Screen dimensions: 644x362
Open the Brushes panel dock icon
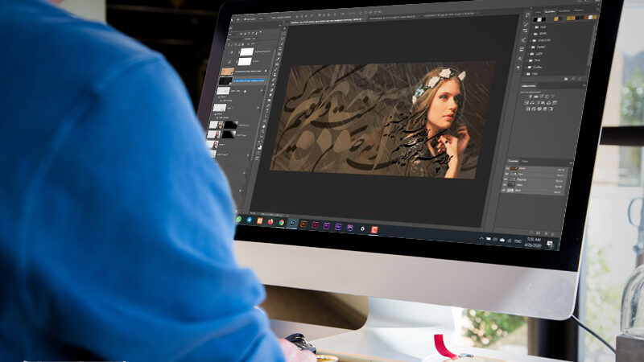click(526, 24)
